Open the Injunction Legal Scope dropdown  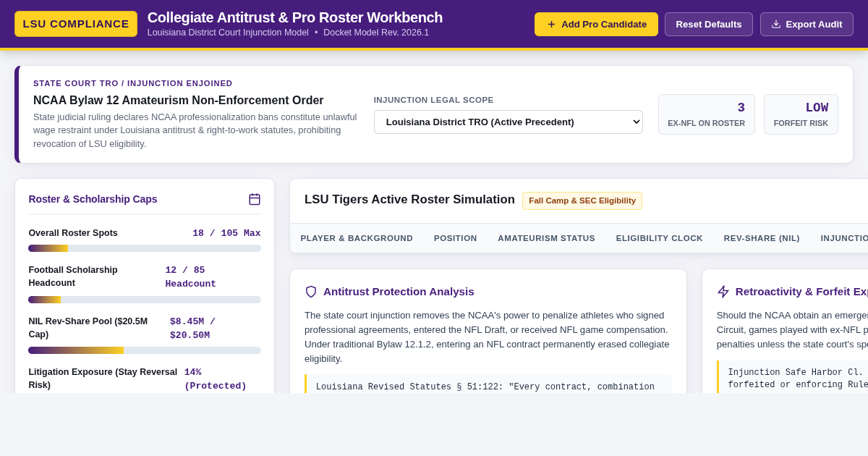click(x=509, y=122)
